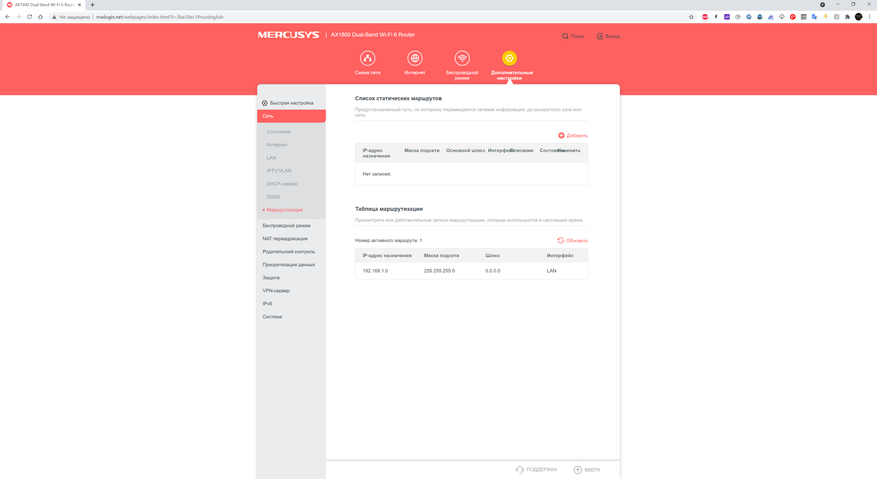This screenshot has width=877, height=479.
Task: Expand the Беспроводной режим sidebar section
Action: [286, 226]
